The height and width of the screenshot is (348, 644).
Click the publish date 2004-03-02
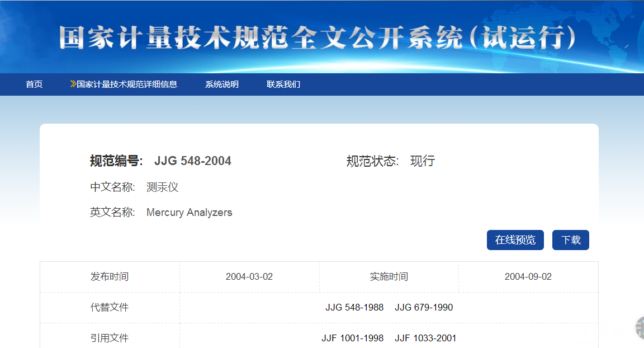(x=249, y=276)
